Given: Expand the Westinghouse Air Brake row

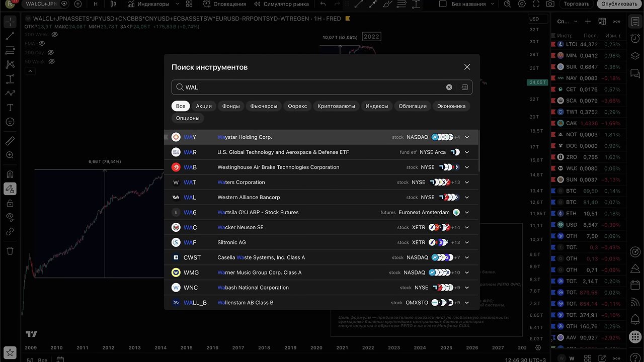Looking at the screenshot, I should pyautogui.click(x=467, y=167).
